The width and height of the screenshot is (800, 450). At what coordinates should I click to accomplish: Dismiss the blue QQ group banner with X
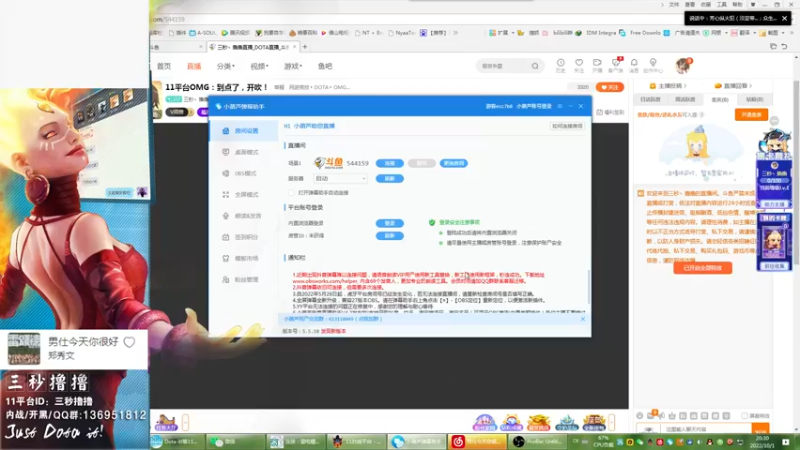point(583,319)
